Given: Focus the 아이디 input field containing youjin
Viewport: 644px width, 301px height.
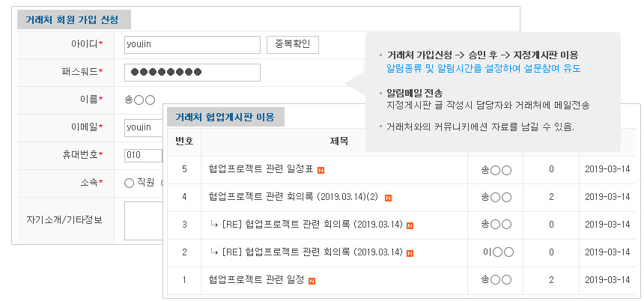Looking at the screenshot, I should tap(192, 45).
